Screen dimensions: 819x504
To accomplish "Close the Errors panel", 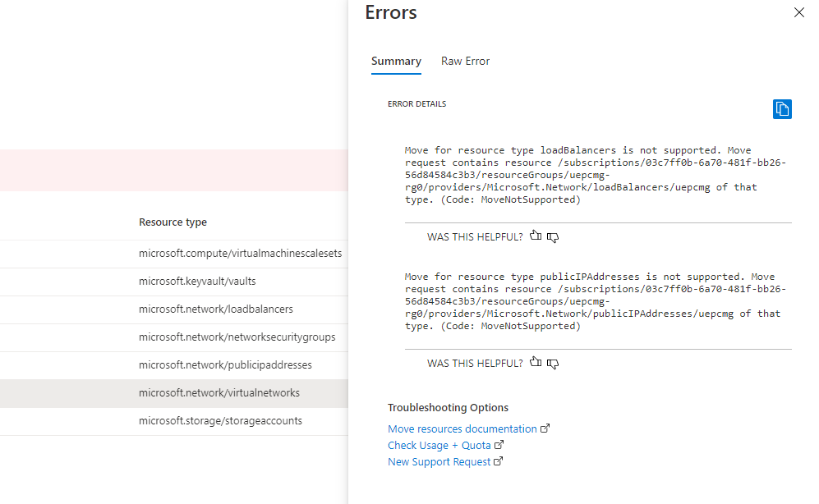I will coord(798,12).
